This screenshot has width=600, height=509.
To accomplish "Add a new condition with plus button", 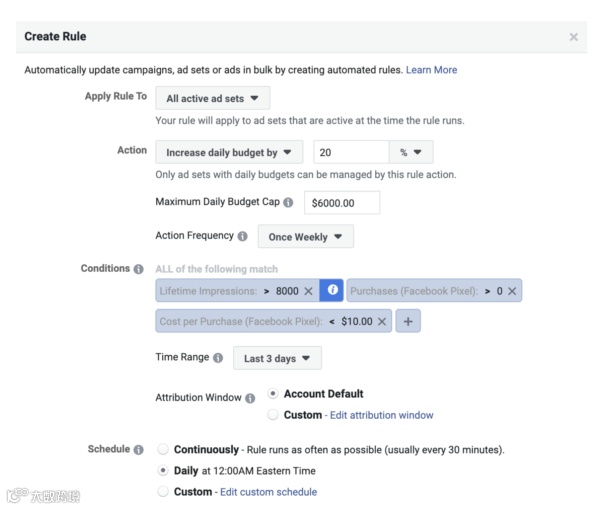I will click(408, 322).
